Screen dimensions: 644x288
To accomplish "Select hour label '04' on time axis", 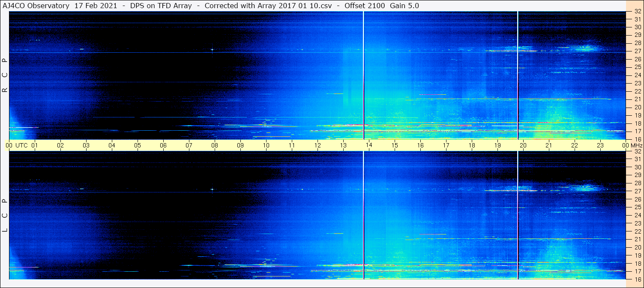I will point(112,145).
